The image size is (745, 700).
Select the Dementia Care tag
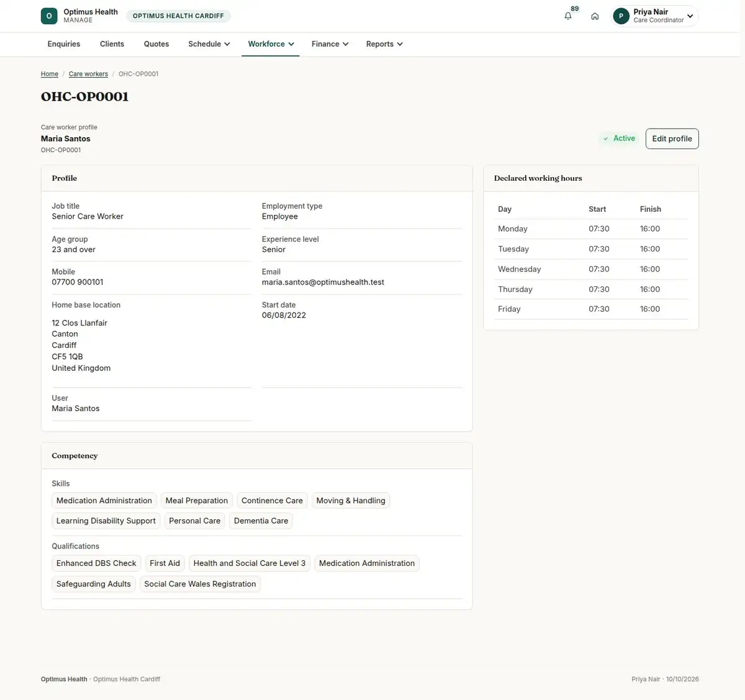(x=261, y=521)
